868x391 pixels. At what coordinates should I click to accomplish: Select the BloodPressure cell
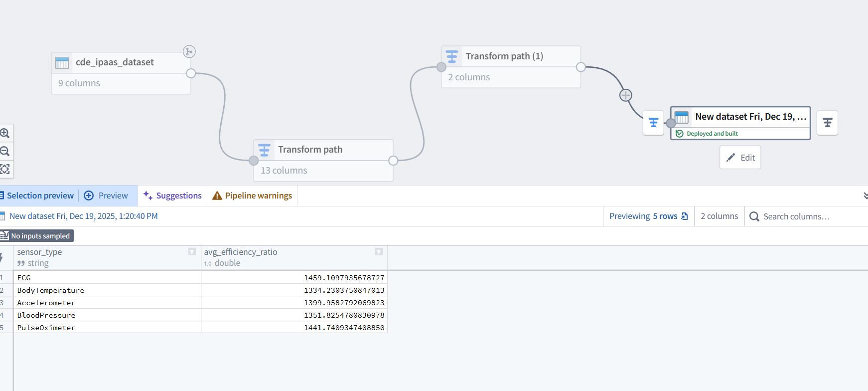coord(107,315)
